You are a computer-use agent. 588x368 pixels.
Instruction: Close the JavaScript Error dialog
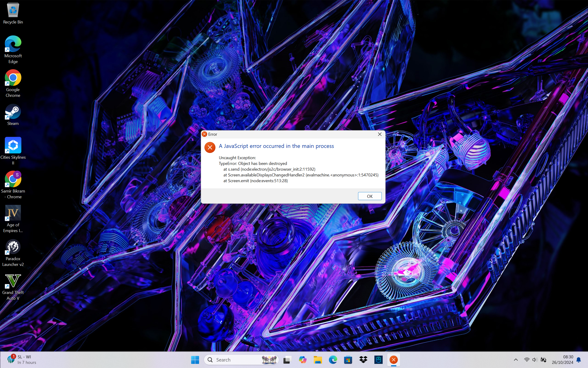point(380,134)
